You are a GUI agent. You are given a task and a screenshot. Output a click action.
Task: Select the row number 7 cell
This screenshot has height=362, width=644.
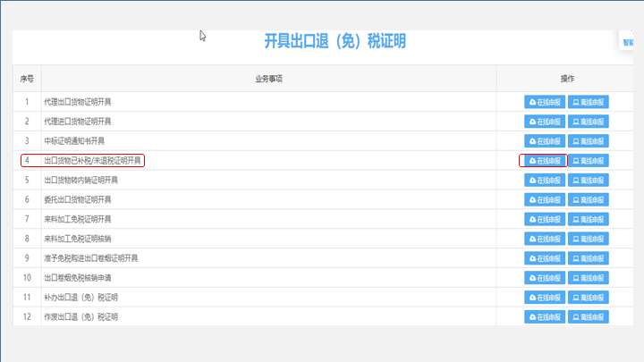(27, 219)
